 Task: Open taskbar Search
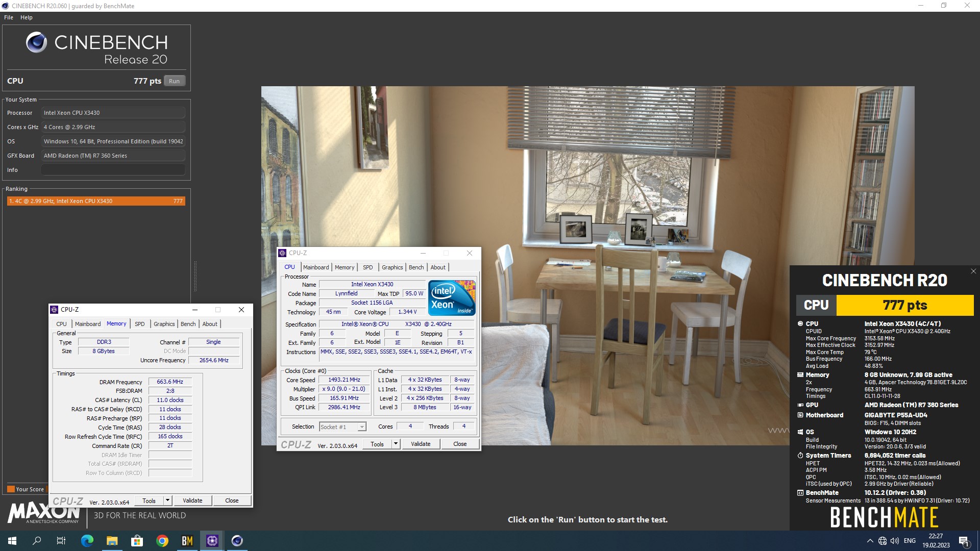37,541
